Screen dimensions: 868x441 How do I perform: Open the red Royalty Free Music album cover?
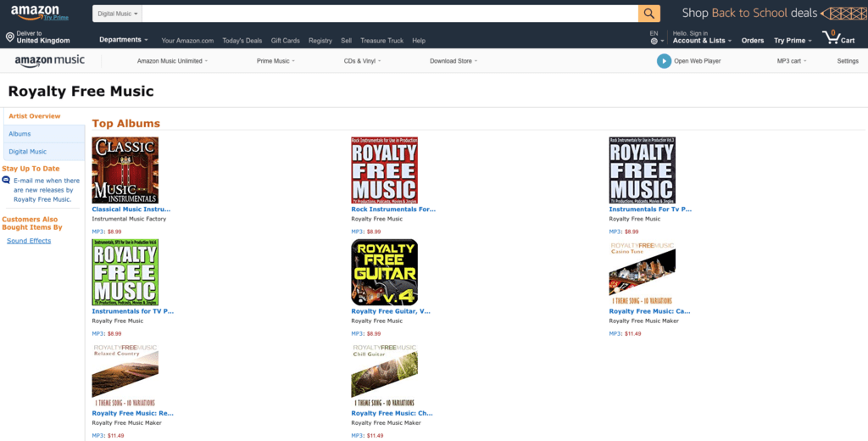point(384,170)
